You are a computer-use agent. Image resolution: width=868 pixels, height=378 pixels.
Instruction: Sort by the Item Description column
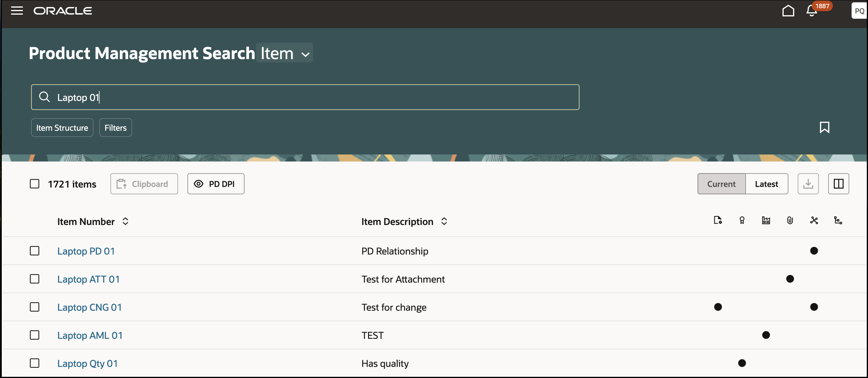[x=444, y=221]
